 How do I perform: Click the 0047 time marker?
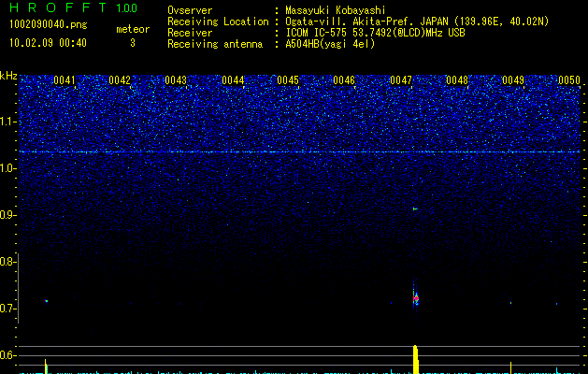pyautogui.click(x=401, y=80)
